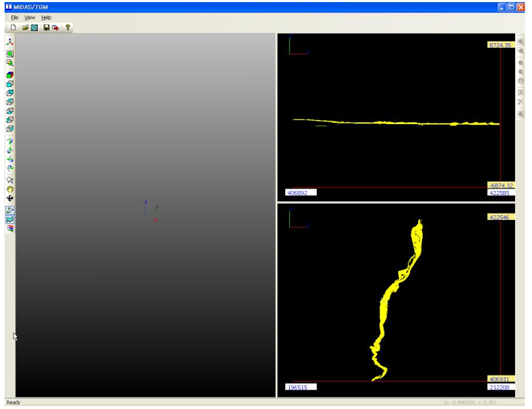Select the yellow hand pan tool
The width and height of the screenshot is (532, 409).
(10, 189)
